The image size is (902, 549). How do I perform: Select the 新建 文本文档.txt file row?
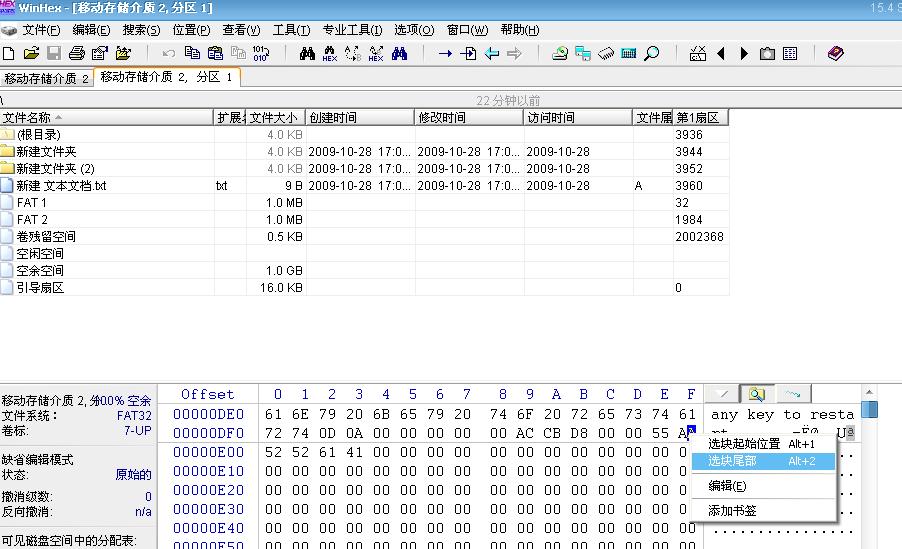364,186
